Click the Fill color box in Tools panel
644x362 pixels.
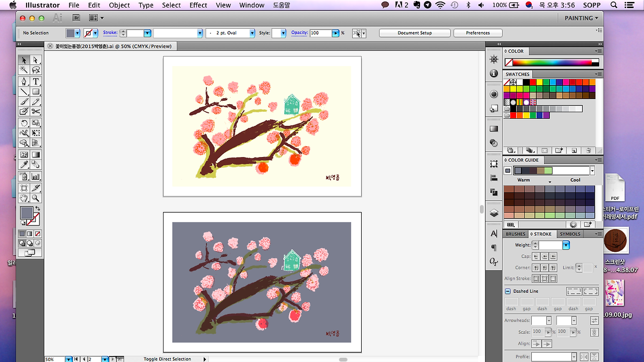[x=26, y=213]
